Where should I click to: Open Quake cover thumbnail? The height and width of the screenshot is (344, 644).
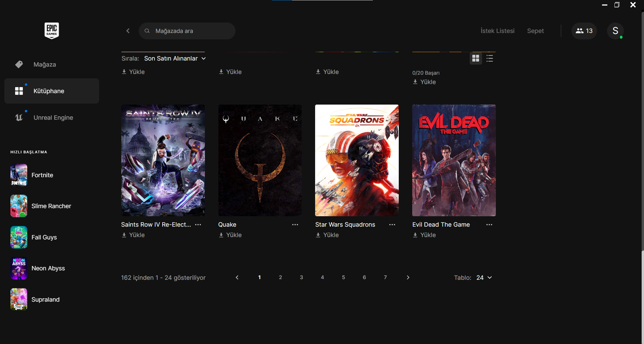pos(260,160)
